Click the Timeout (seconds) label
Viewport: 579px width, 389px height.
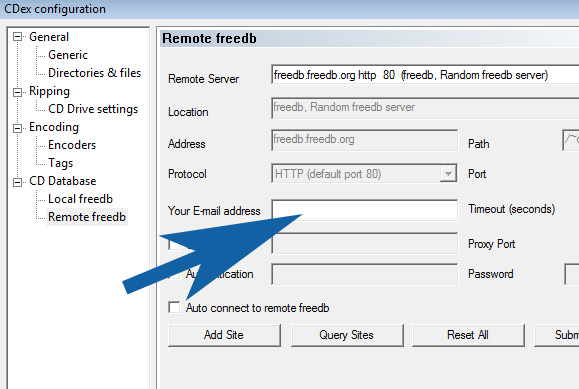point(511,209)
